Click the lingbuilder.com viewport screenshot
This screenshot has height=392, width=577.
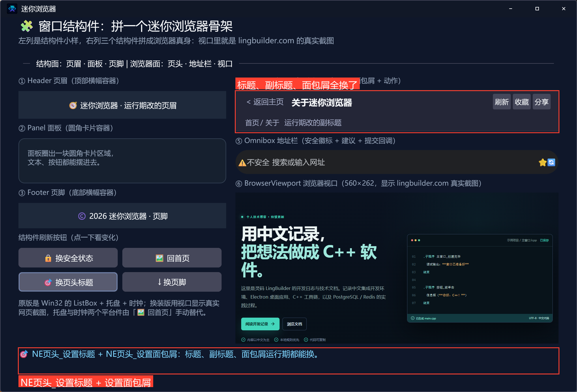pos(397,268)
